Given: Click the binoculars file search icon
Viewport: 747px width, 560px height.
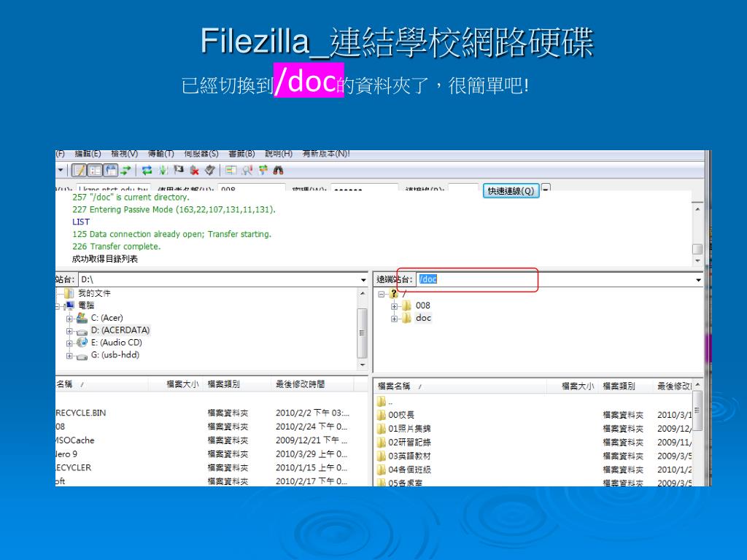Looking at the screenshot, I should tap(278, 171).
